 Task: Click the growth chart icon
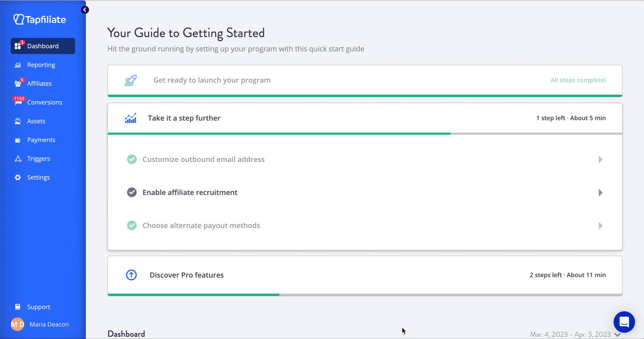[x=131, y=118]
